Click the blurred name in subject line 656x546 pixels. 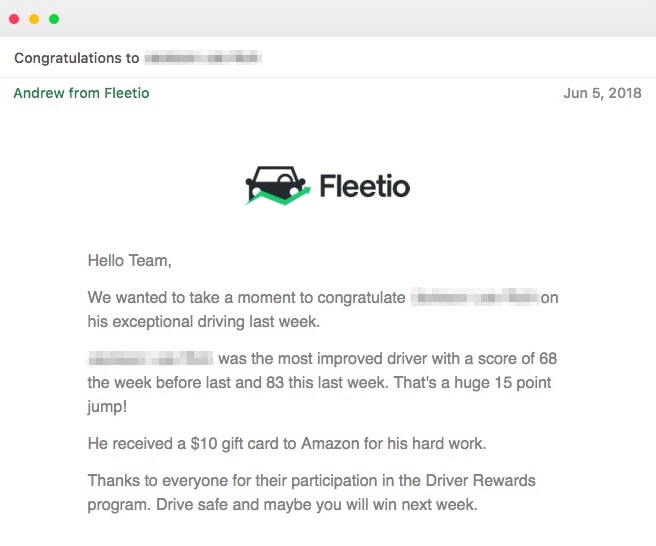(x=203, y=58)
